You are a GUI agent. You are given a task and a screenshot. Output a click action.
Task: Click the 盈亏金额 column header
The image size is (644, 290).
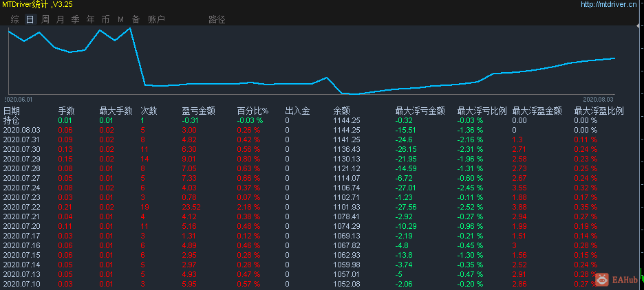coord(198,111)
